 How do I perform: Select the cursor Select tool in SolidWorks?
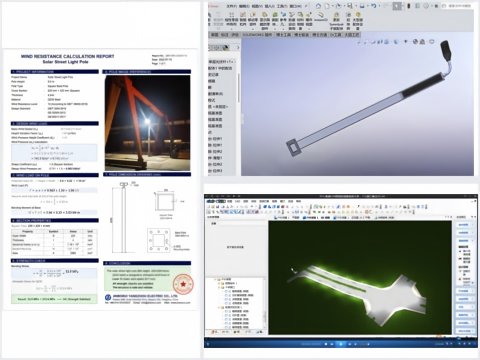pos(397,6)
